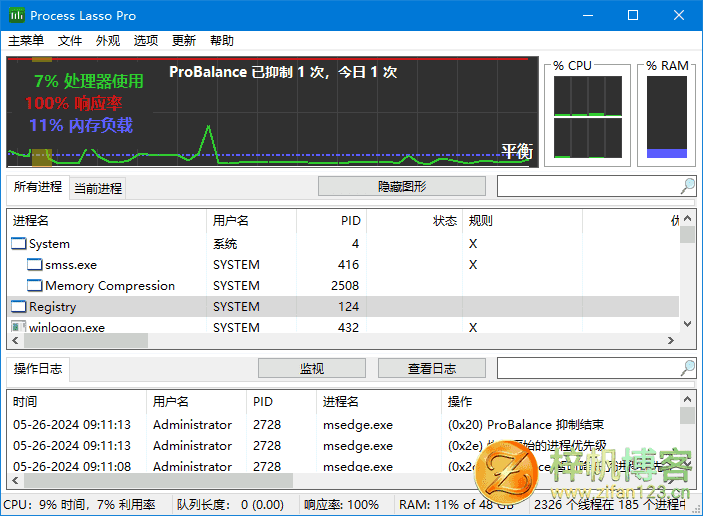Click the 查看日志 button

point(432,368)
